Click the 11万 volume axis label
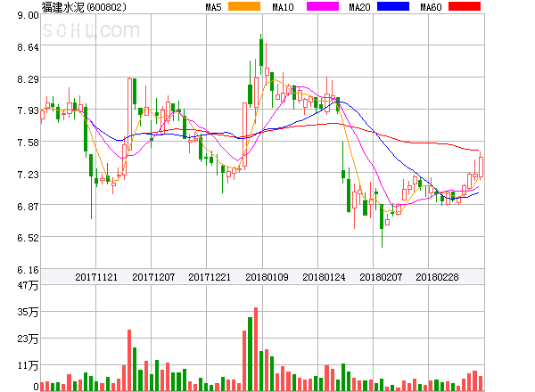 pos(28,365)
